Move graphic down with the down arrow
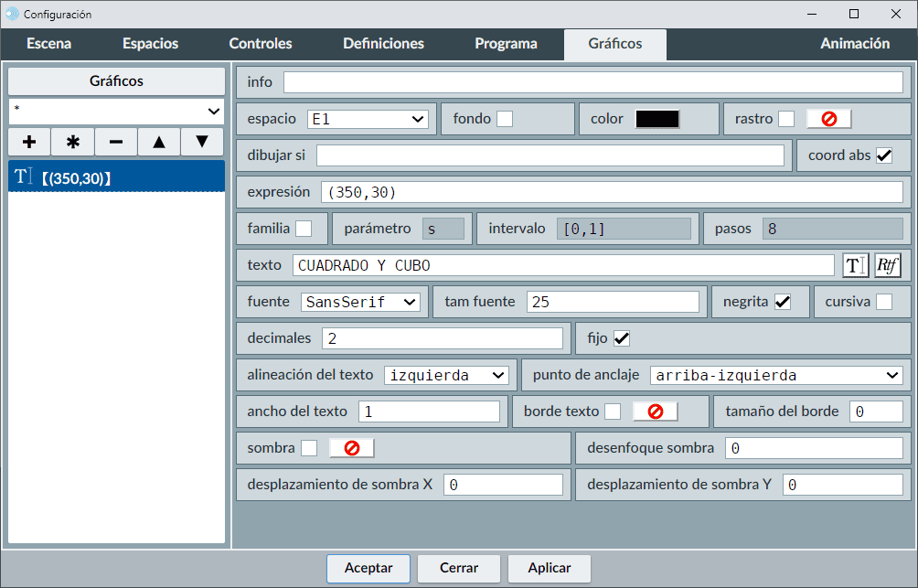Viewport: 918px width, 588px height. click(202, 142)
